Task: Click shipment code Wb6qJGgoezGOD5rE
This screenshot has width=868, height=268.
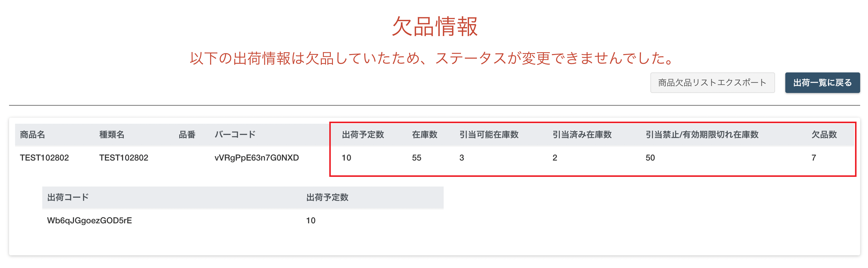Action: click(89, 221)
